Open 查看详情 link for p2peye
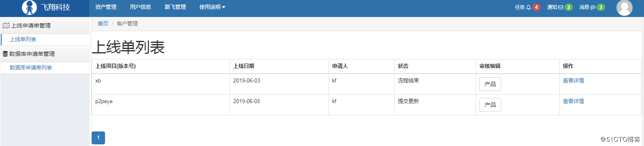Screen dimensions: 644x146 573,102
